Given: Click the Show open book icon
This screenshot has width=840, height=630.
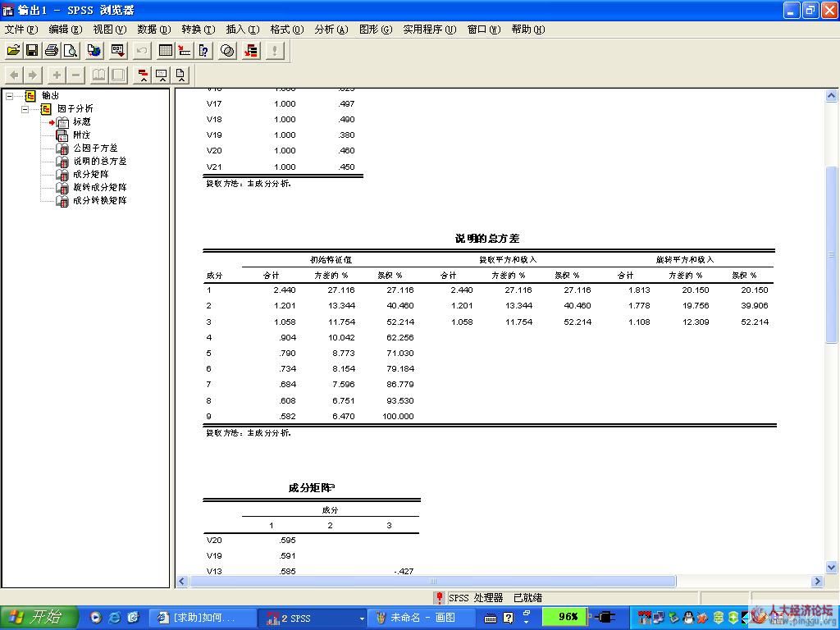Looking at the screenshot, I should point(99,75).
